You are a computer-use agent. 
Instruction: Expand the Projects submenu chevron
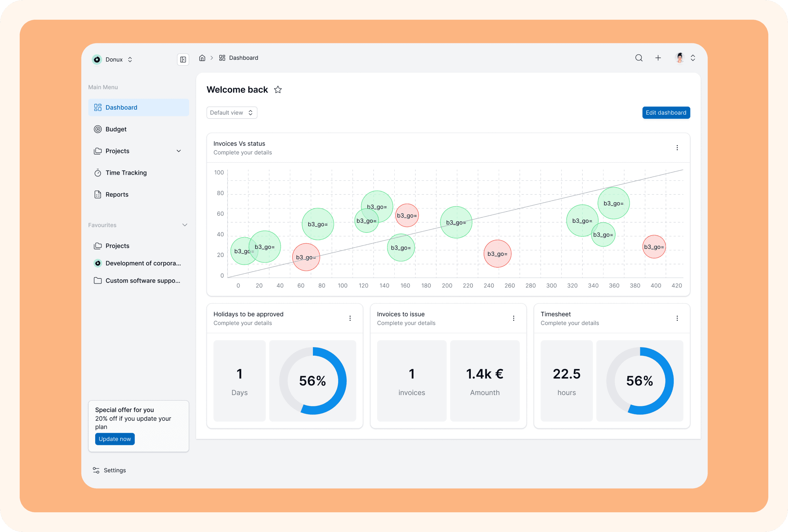click(179, 151)
